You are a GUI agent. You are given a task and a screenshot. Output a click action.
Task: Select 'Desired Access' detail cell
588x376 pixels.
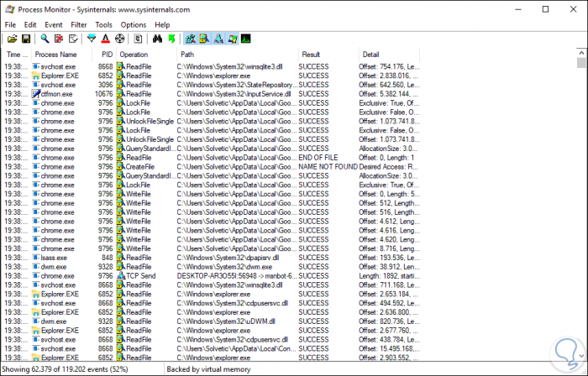389,167
